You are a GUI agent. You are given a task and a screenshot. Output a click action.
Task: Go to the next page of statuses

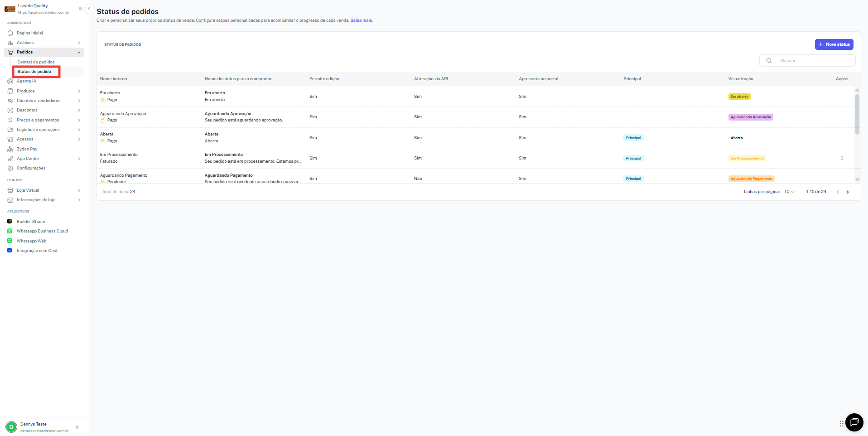point(848,192)
